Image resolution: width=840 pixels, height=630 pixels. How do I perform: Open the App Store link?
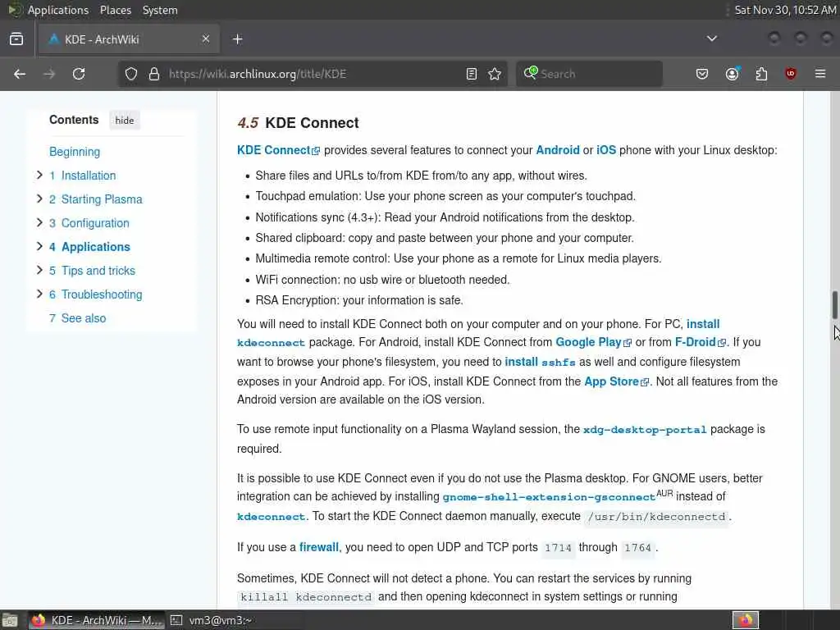(617, 381)
